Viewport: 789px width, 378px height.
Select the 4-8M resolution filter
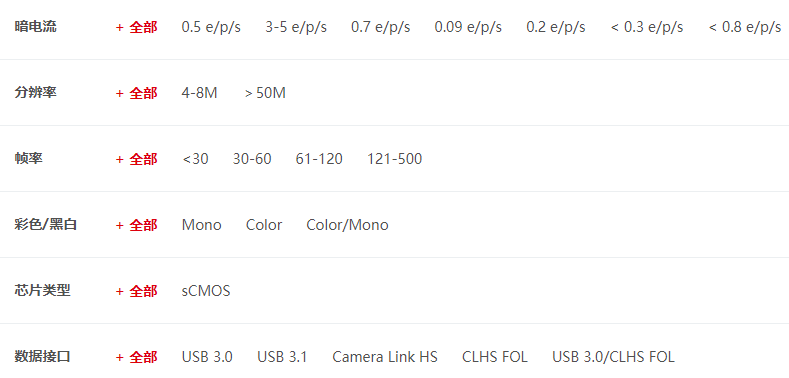(x=199, y=93)
